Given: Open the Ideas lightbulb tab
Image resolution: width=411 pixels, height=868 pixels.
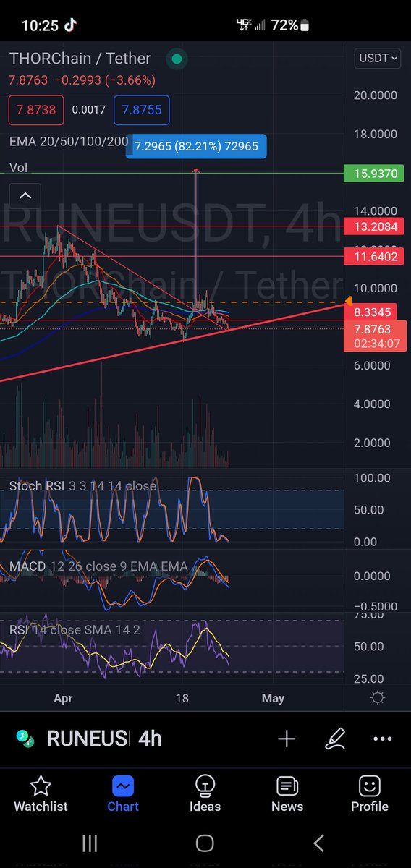Looking at the screenshot, I should 205,794.
